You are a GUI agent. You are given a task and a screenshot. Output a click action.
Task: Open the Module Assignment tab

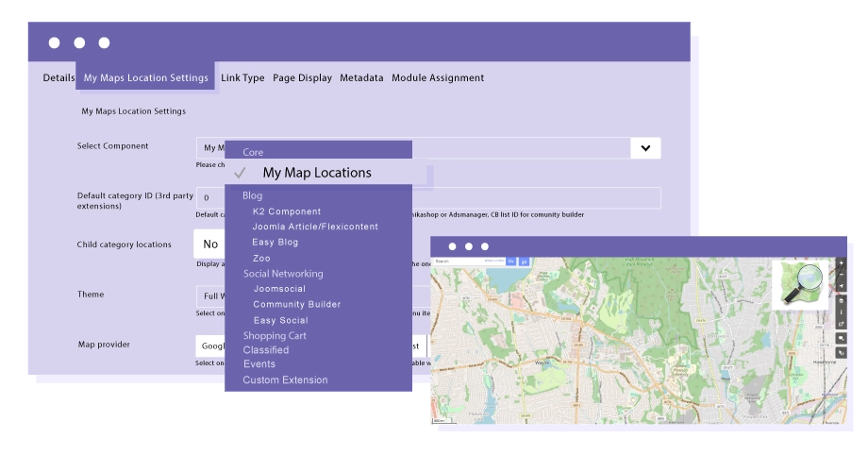438,78
